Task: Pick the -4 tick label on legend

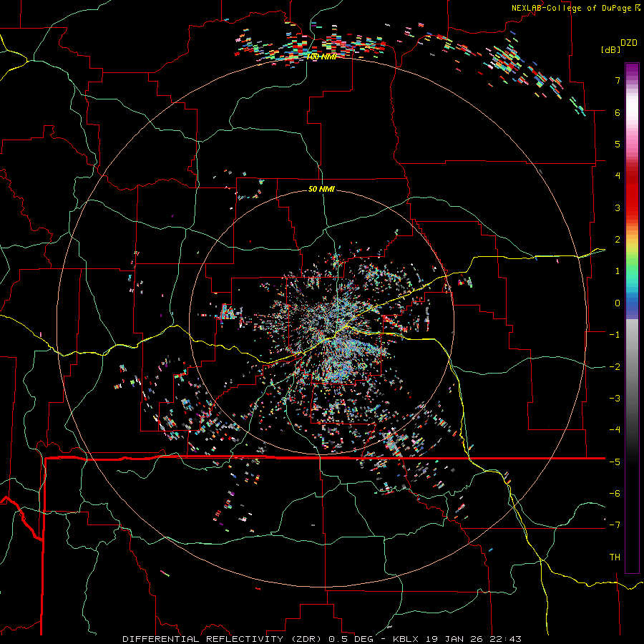Action: pos(615,430)
